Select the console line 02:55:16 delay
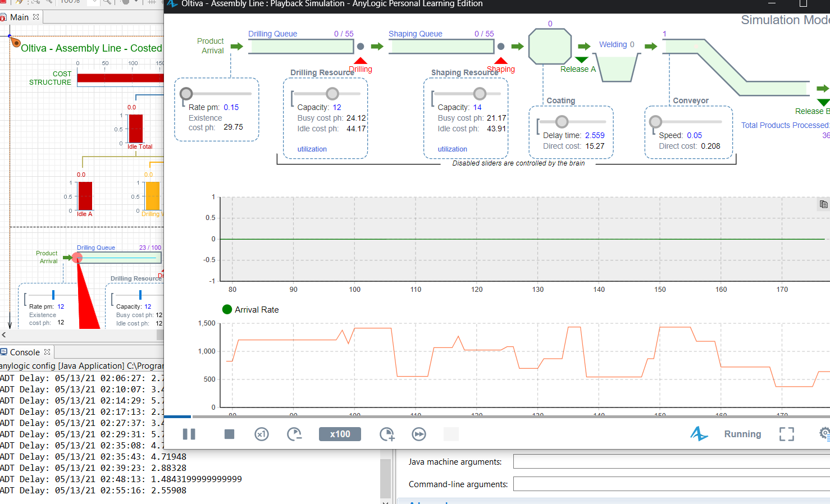The image size is (830, 504). [x=93, y=491]
